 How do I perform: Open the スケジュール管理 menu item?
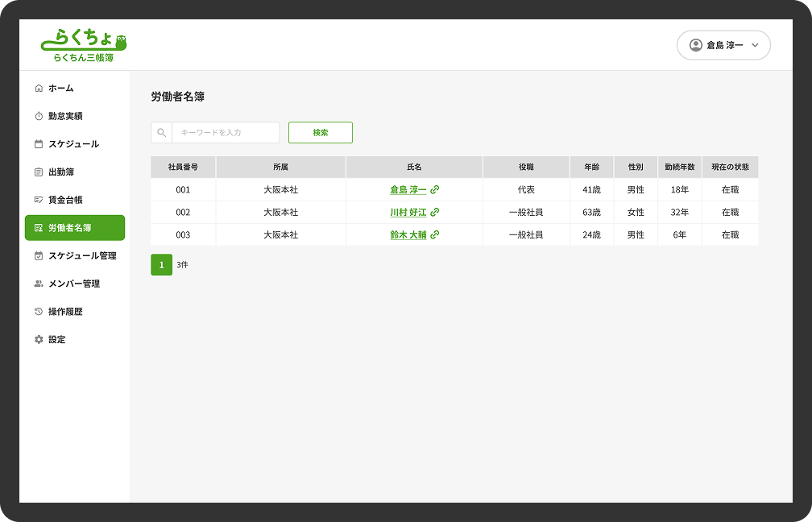(x=74, y=256)
